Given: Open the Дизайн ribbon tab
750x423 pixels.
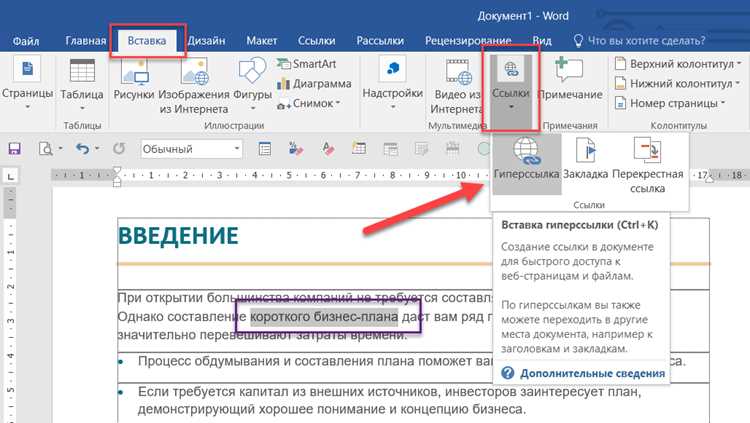Looking at the screenshot, I should 206,41.
